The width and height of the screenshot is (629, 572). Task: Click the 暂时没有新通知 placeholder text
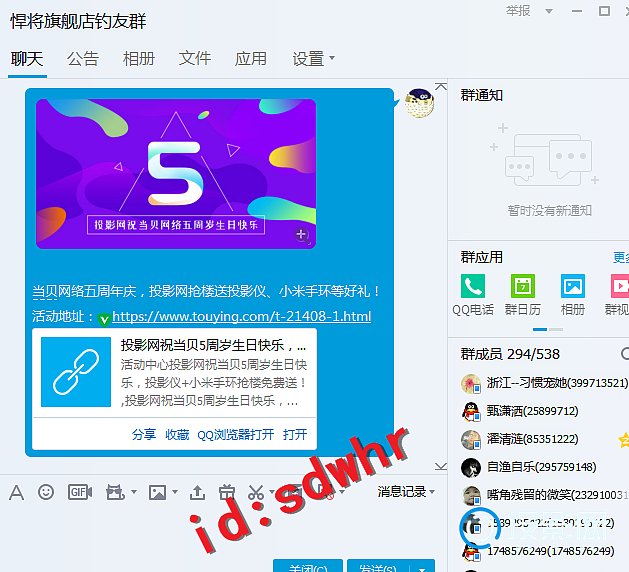pyautogui.click(x=550, y=210)
